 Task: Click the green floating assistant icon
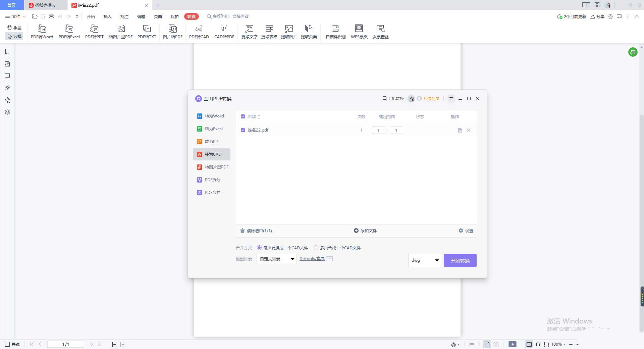(633, 52)
